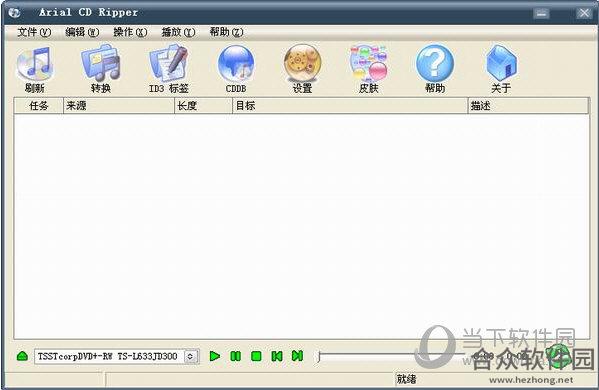The height and width of the screenshot is (390, 599).
Task: Skip to next track button
Action: [x=297, y=356]
